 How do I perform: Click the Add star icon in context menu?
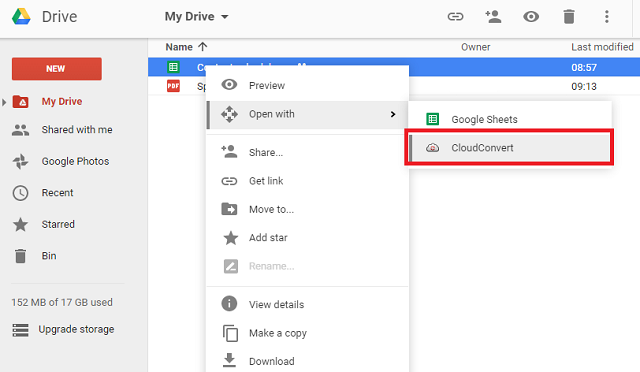pos(231,238)
